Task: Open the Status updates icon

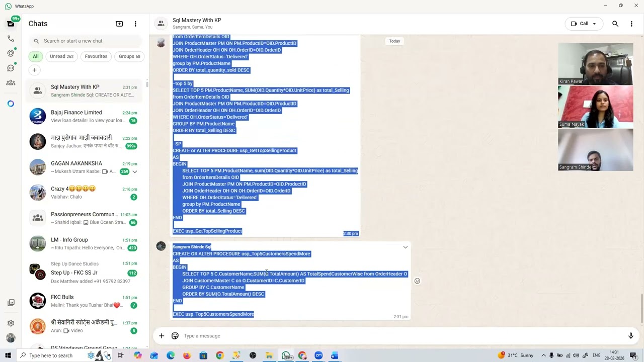Action: [x=11, y=53]
